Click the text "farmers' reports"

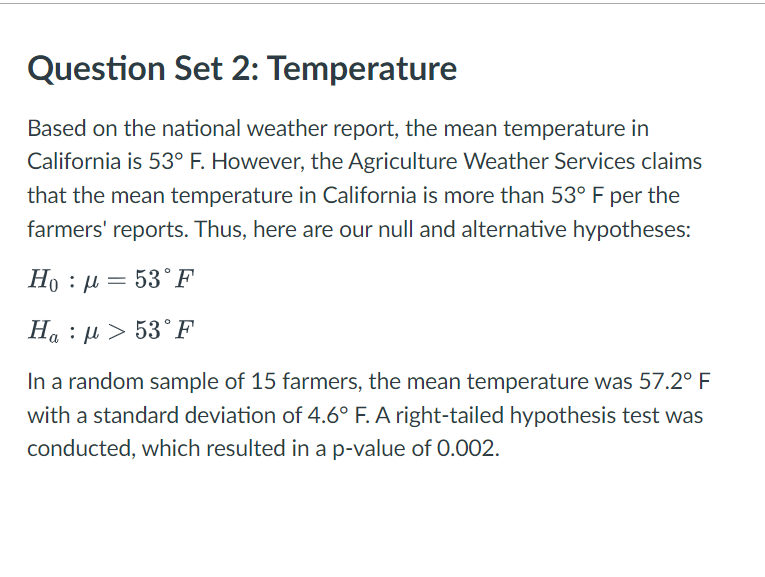(107, 229)
